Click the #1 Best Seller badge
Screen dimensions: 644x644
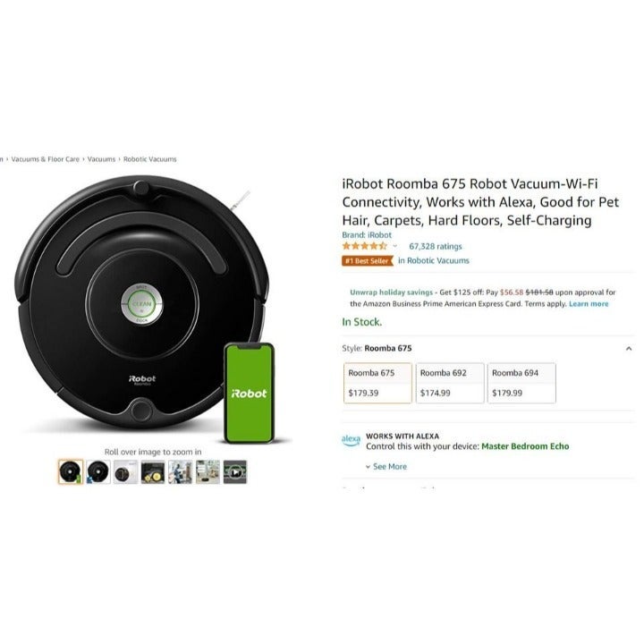[368, 261]
